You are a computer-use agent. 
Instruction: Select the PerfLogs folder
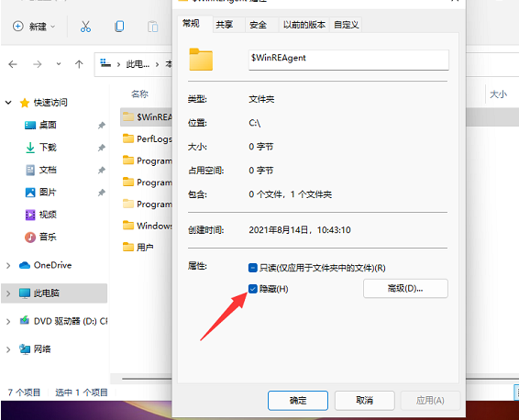147,138
